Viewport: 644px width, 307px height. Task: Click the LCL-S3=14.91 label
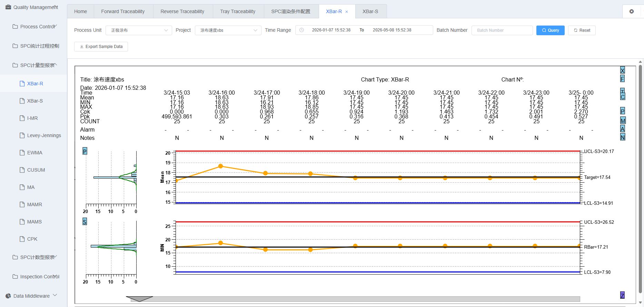598,203
